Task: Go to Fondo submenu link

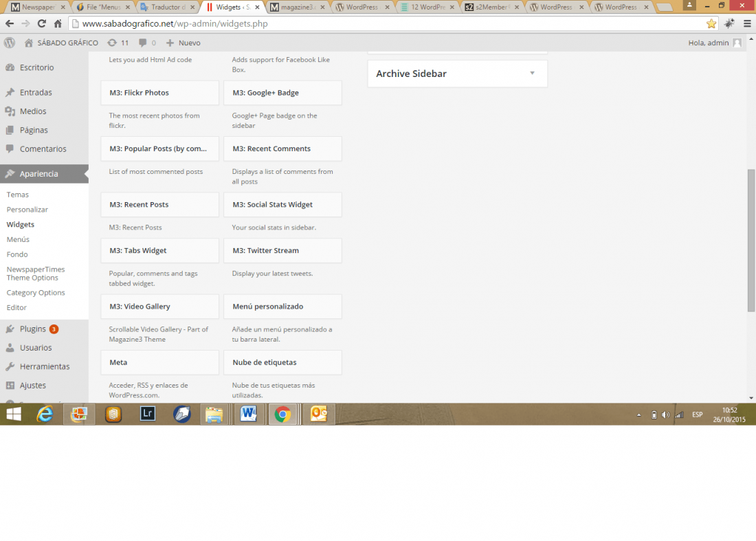Action: (17, 254)
